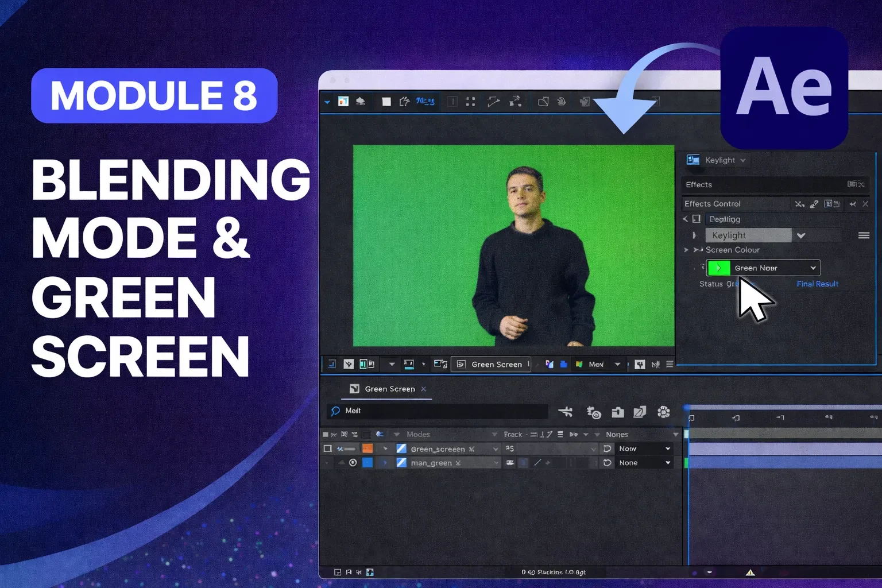Click the timeline search field
882x588 pixels.
(438, 411)
